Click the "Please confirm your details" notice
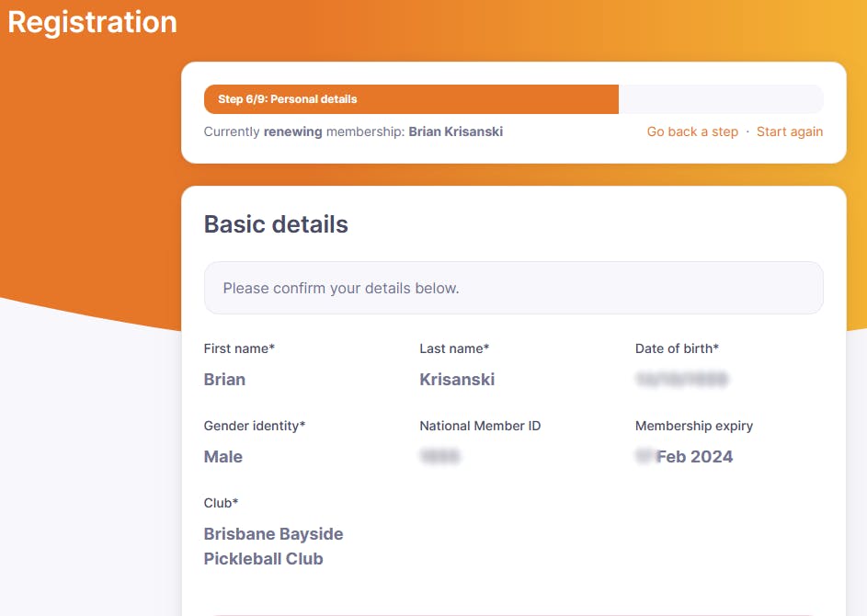The height and width of the screenshot is (616, 867). [x=513, y=288]
